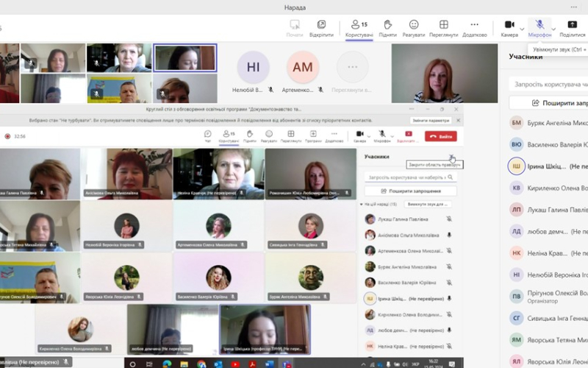The height and width of the screenshot is (368, 588).
Task: Focus Запросіть користувача field in Нарада panel
Action: [548, 84]
